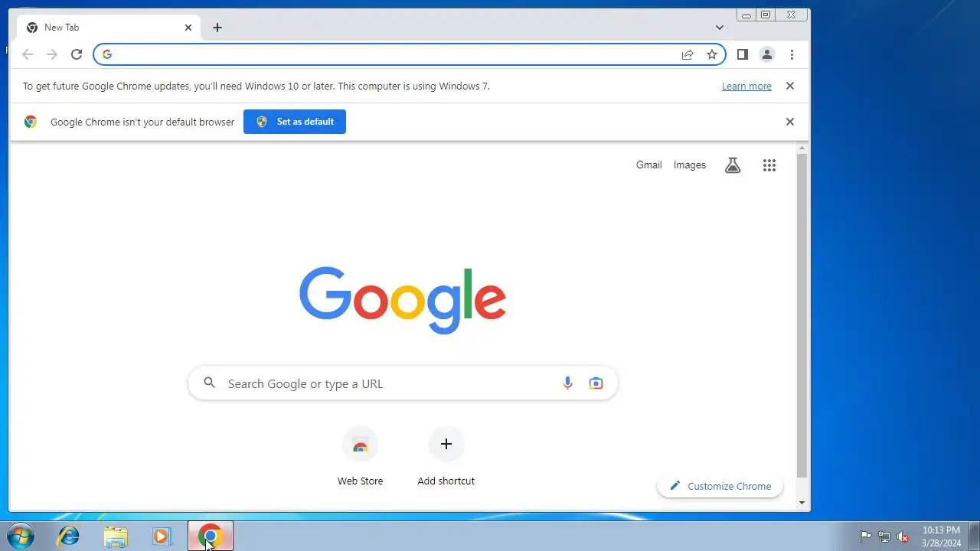
Task: Search by image with camera icon
Action: (596, 383)
